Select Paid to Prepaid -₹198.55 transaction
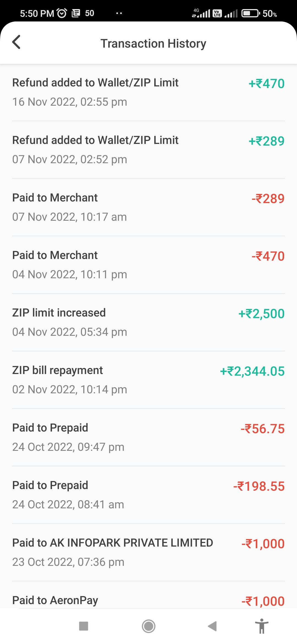 click(x=148, y=495)
